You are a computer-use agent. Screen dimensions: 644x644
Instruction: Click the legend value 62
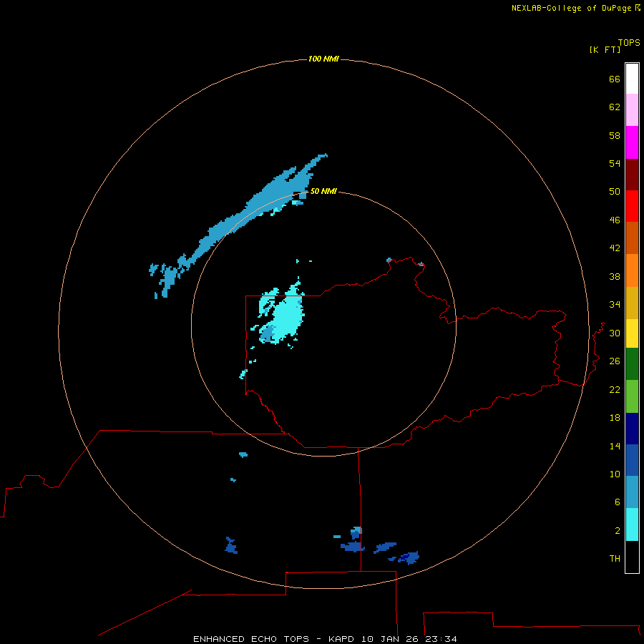coord(615,107)
